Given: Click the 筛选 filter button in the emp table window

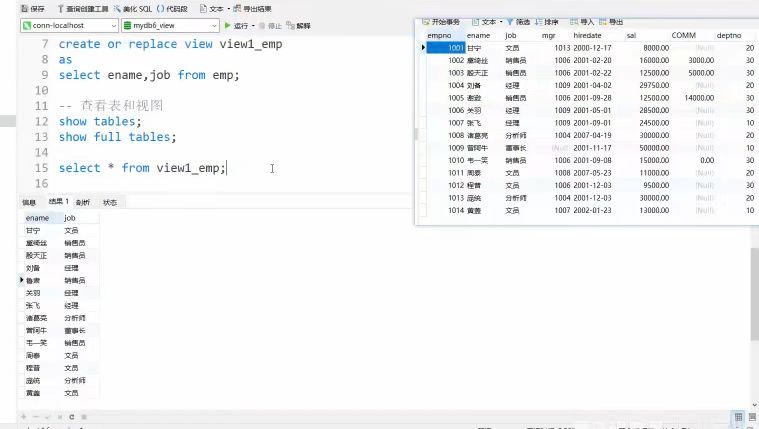Looking at the screenshot, I should pyautogui.click(x=518, y=22).
